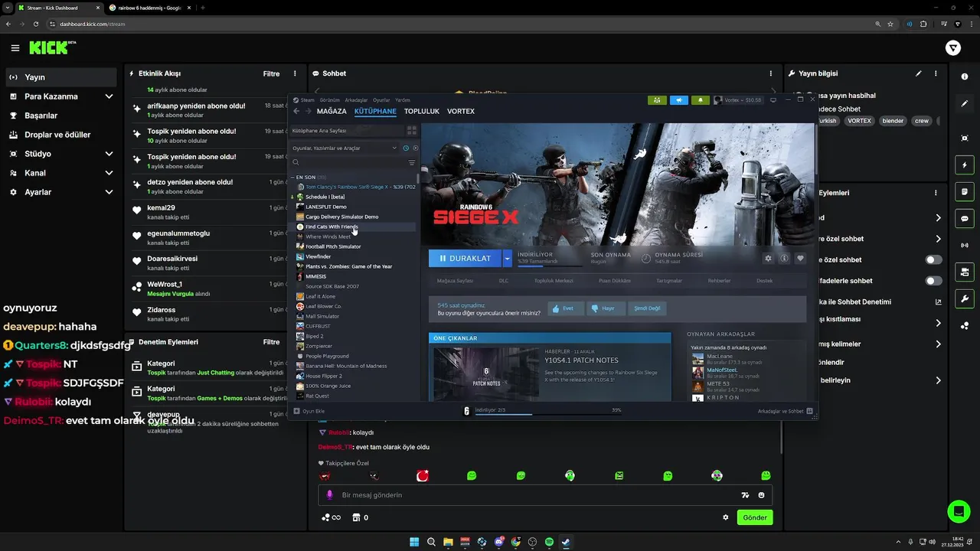Open game settings gear for Siege X
Screen dimensions: 980x551
point(768,259)
